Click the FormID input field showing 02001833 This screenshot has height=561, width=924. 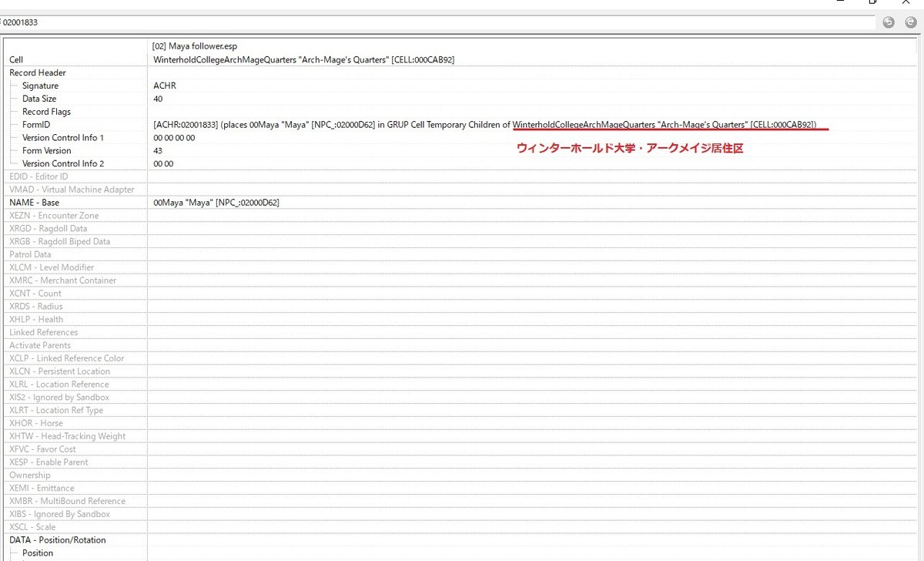(439, 22)
